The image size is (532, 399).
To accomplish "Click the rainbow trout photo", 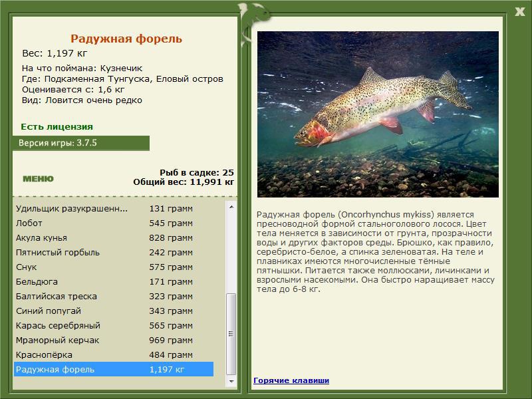I will point(378,114).
